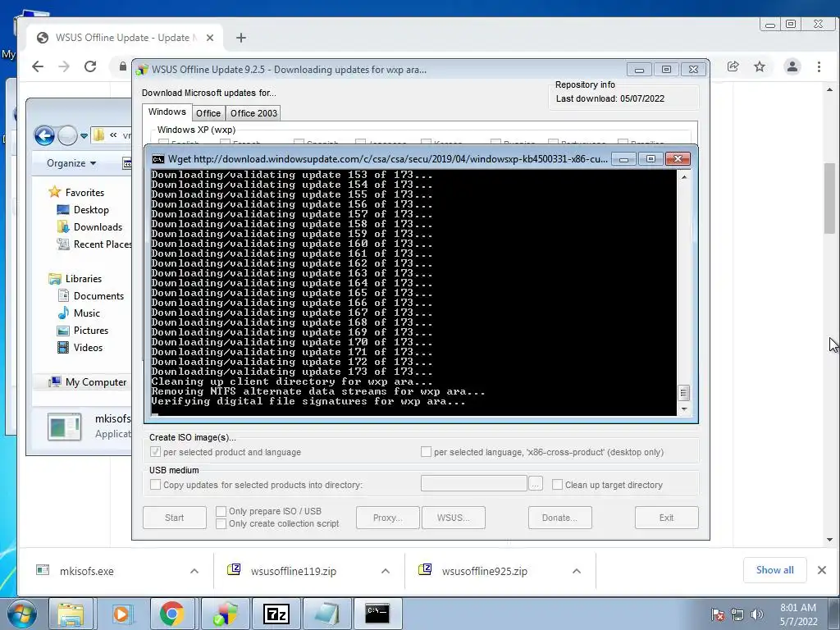The width and height of the screenshot is (840, 630).
Task: Reload the Chrome page
Action: click(90, 66)
